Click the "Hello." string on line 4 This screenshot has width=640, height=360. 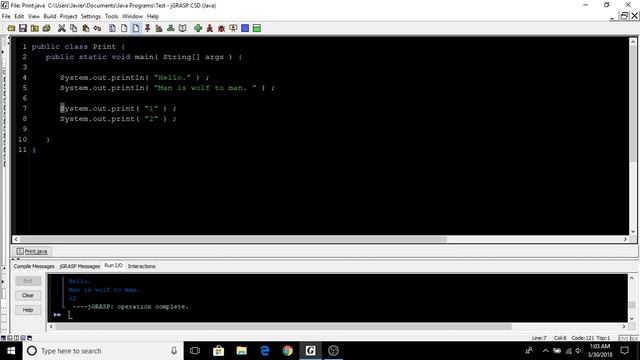click(172, 78)
